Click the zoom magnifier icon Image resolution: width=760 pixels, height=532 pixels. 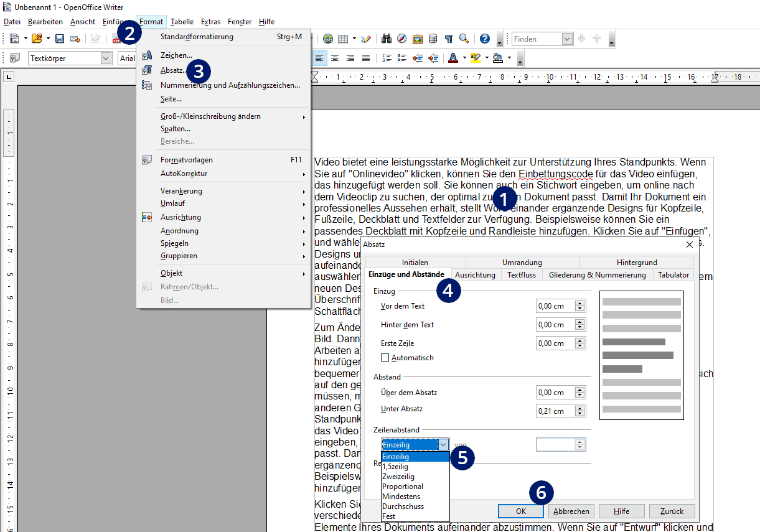pyautogui.click(x=464, y=39)
